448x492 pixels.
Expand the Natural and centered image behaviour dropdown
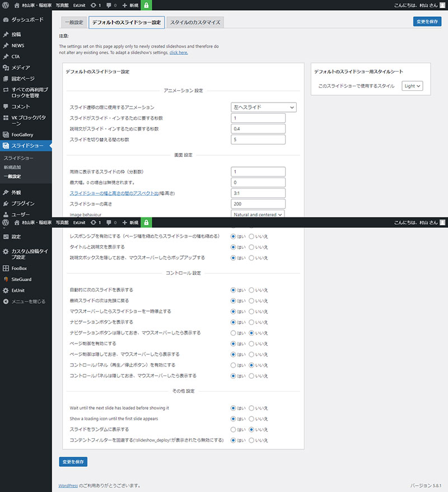(x=258, y=214)
